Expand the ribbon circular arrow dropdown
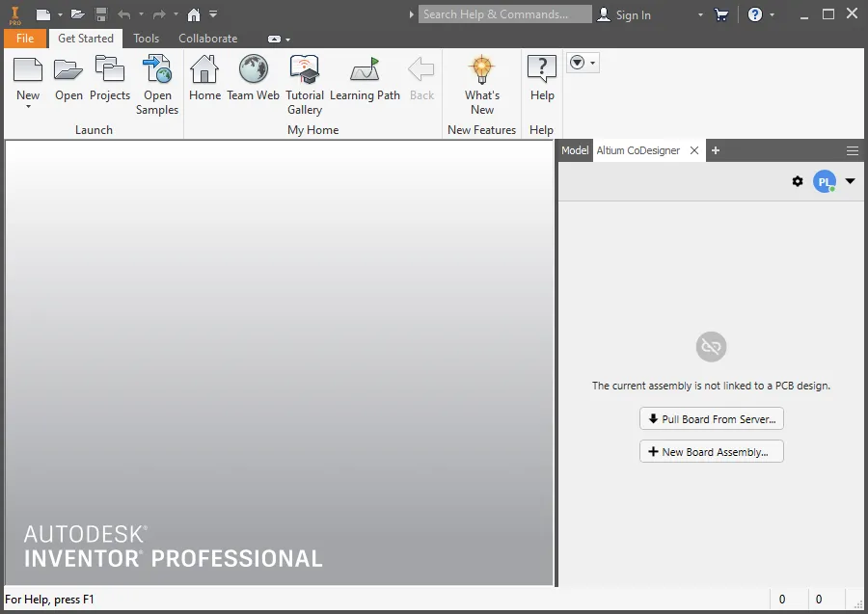868x614 pixels. [583, 63]
